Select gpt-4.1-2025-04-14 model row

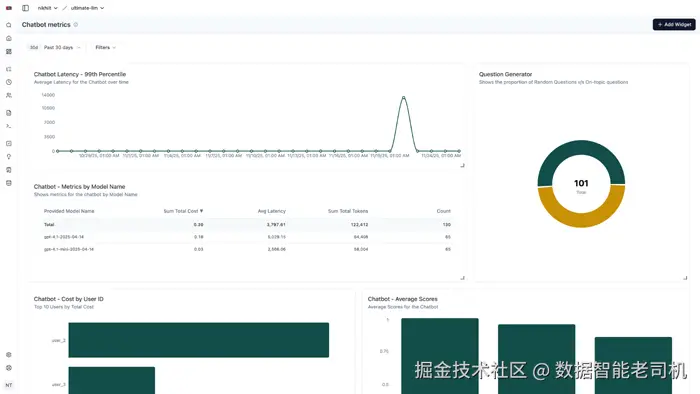tap(247, 237)
